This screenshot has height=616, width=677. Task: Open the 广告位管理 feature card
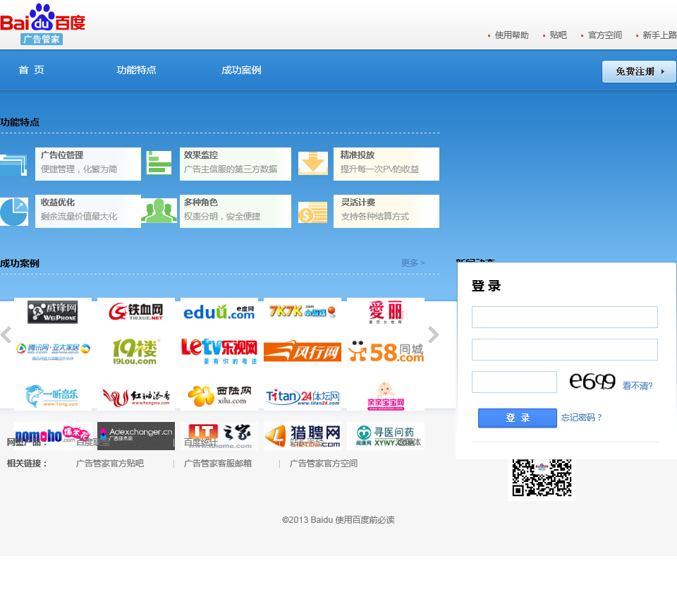88,164
